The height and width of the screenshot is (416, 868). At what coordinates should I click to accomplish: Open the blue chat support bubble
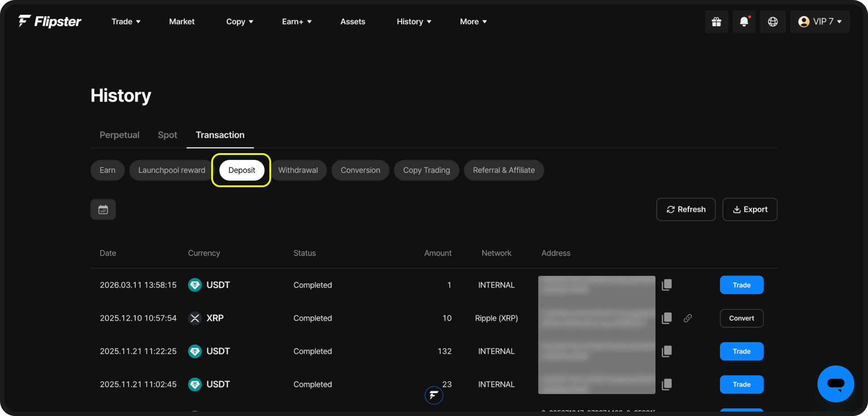click(835, 384)
